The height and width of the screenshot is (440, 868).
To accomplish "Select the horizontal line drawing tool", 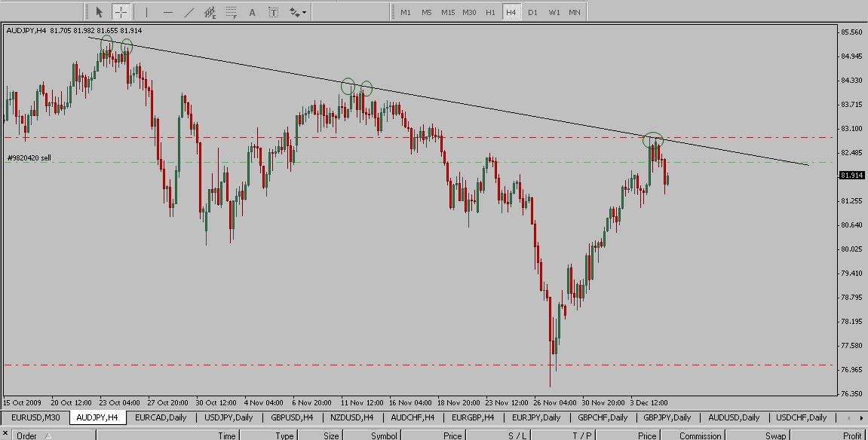I will (167, 12).
